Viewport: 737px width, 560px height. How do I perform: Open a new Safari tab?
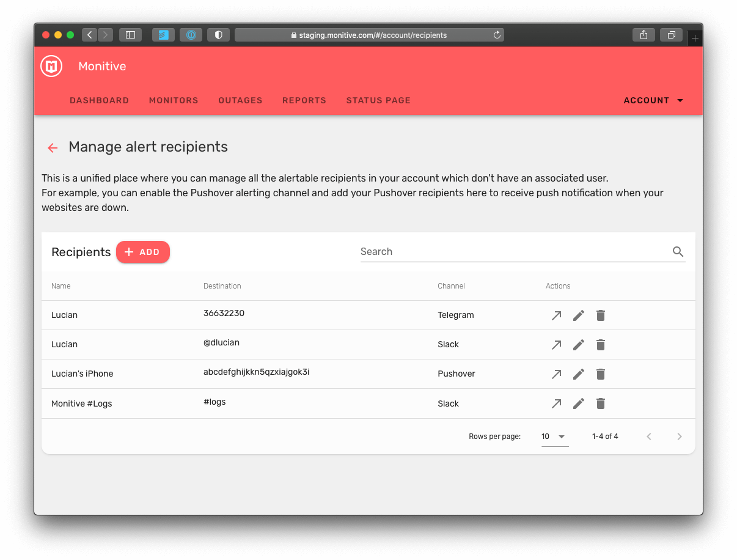click(x=695, y=38)
